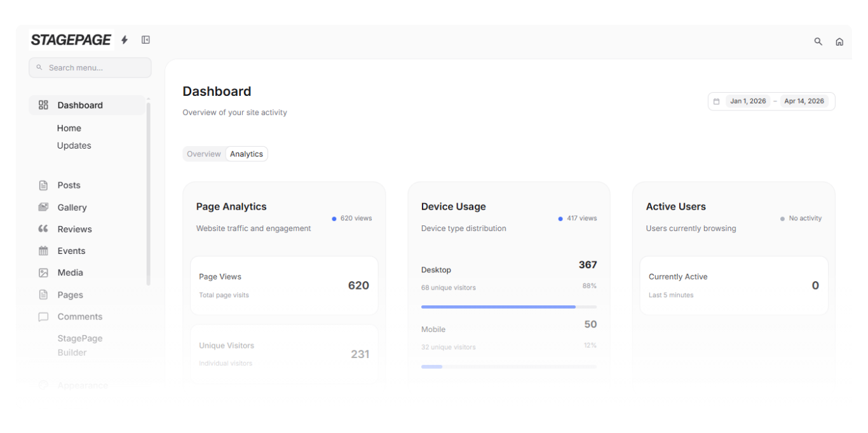Open Updates in the sidebar submenu
The width and height of the screenshot is (868, 433).
pos(74,145)
